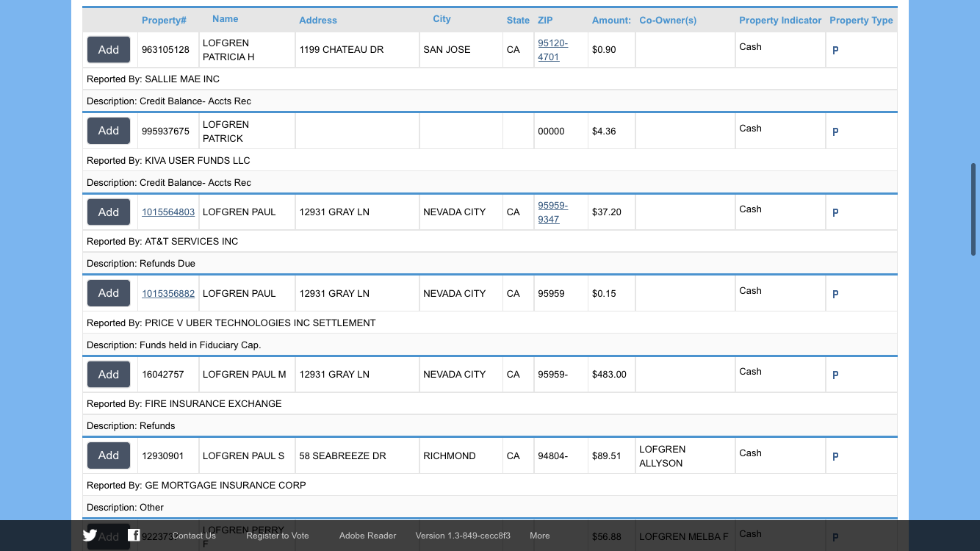Click property type P icon for LOFGREN PAUL S
Screen dimensions: 980x551
tap(835, 457)
